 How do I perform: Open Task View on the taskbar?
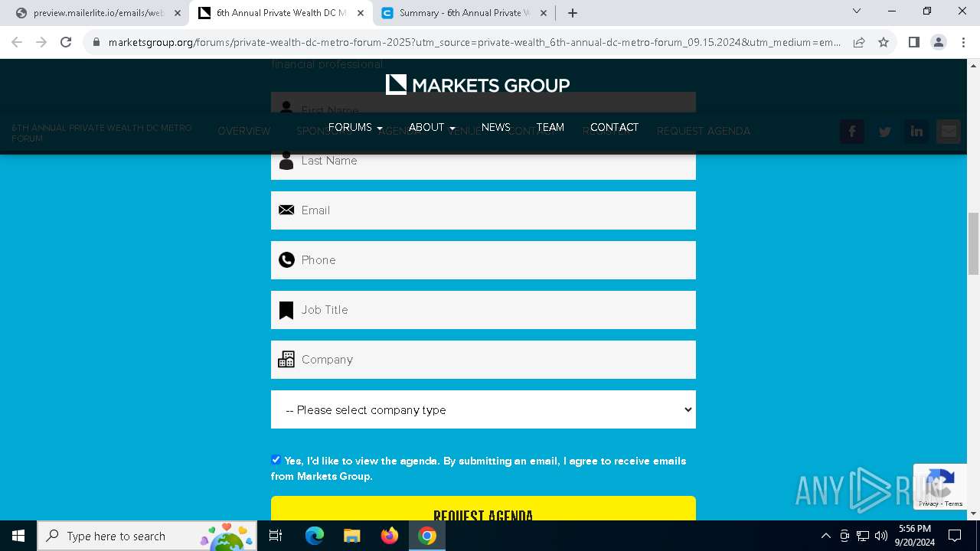pos(276,536)
